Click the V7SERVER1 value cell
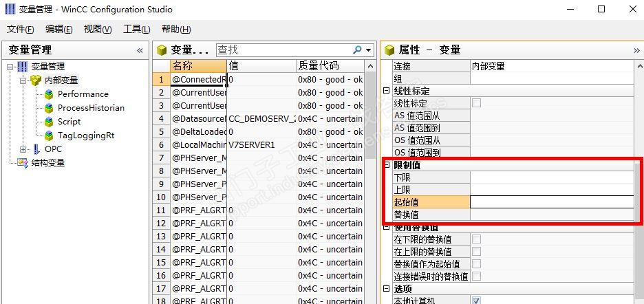Screen dimensions: 644x304 coord(261,145)
